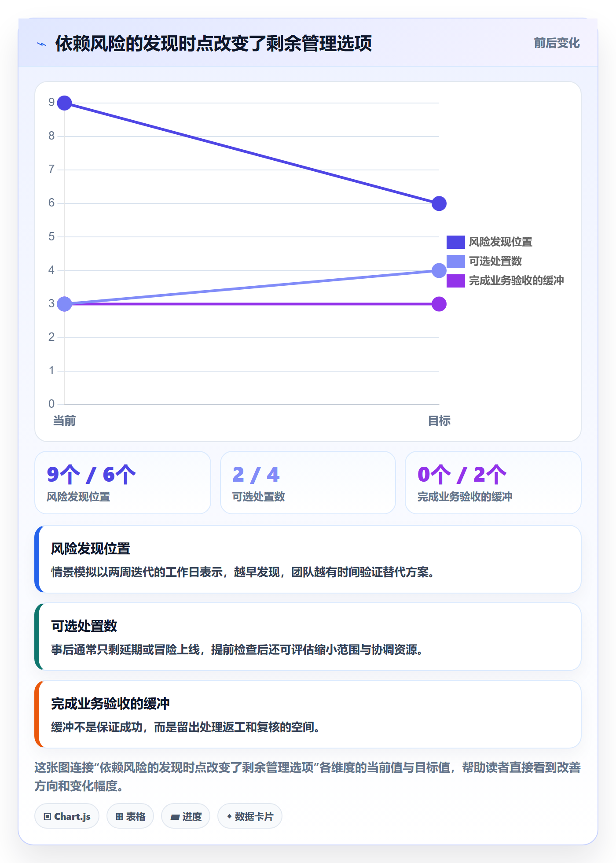Select the 数据卡片 tag chip
Viewport: 616px width, 863px height.
250,816
